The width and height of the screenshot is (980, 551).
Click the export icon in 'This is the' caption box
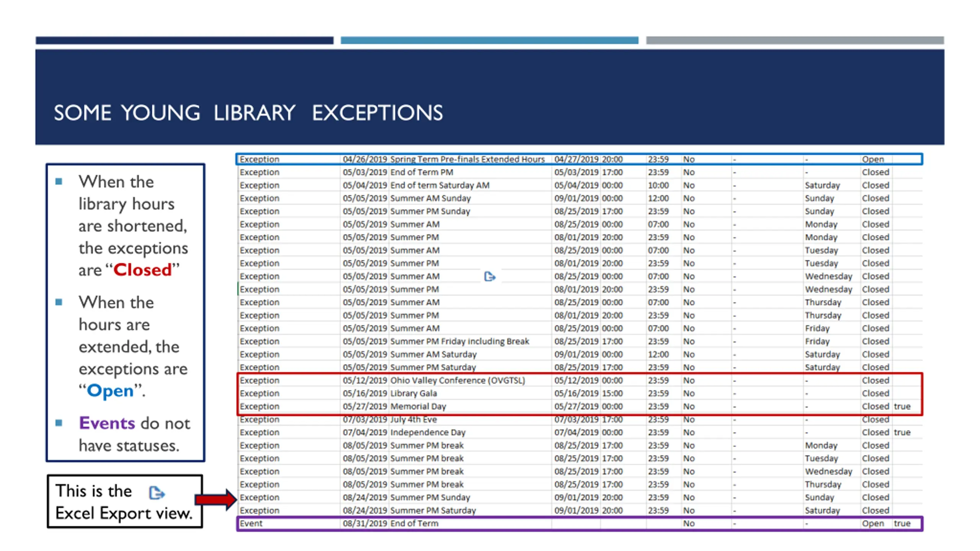point(157,492)
